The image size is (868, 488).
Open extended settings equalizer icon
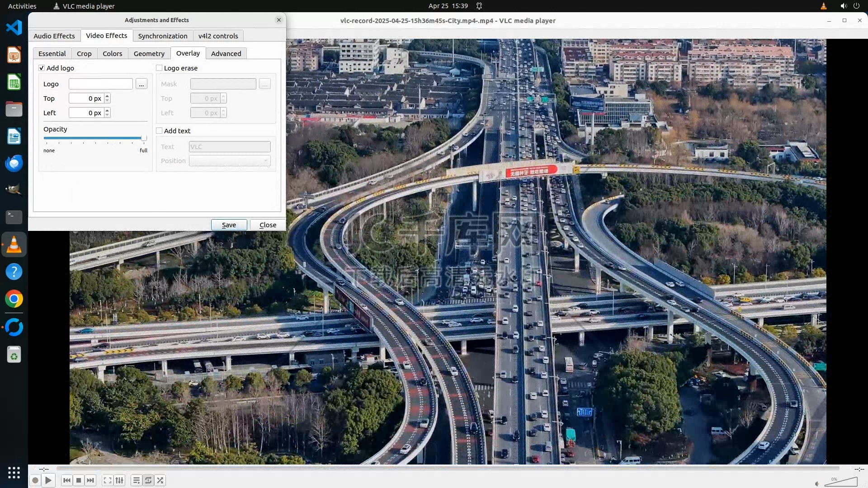119,480
